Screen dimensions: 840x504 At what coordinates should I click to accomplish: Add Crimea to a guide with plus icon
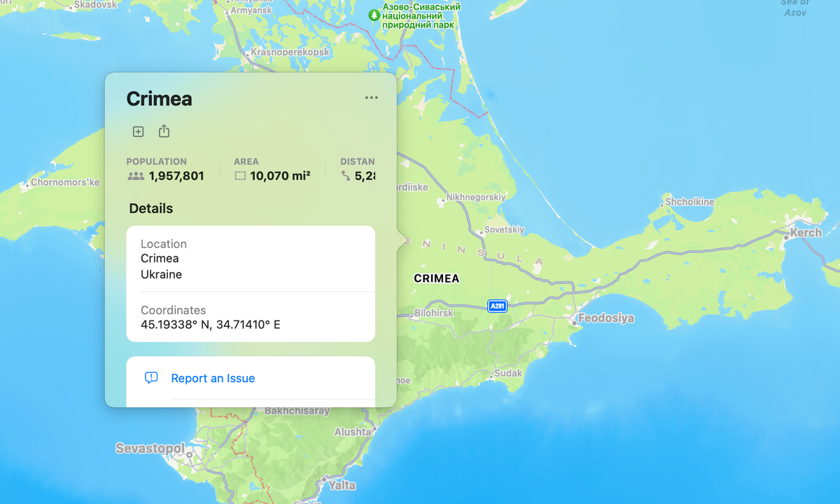(139, 132)
